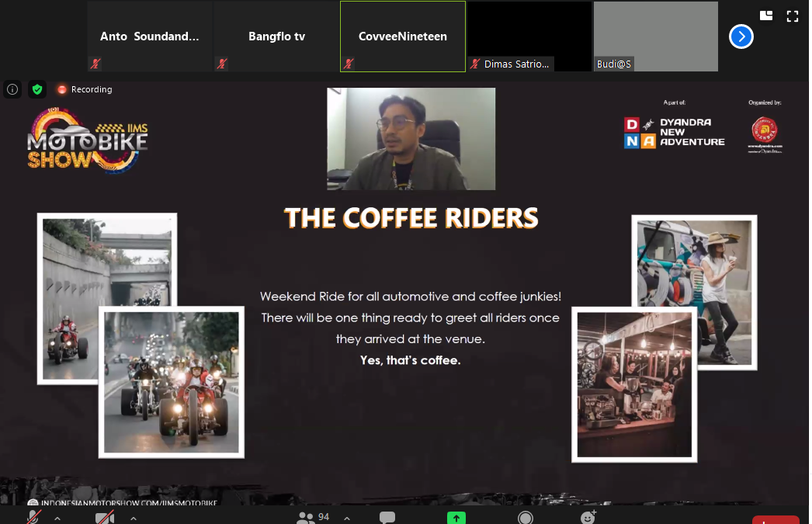Open the meeting information icon
The height and width of the screenshot is (524, 812).
point(12,89)
